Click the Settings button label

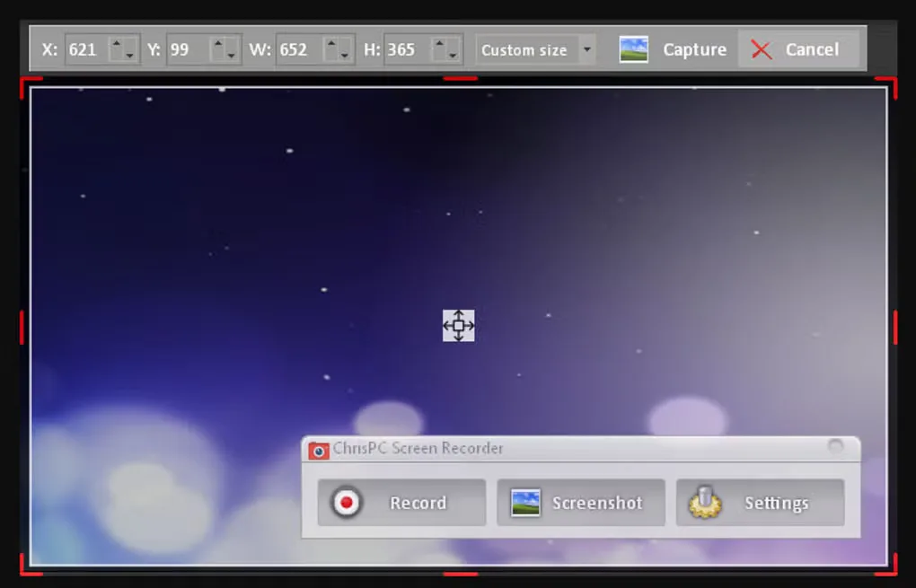(x=777, y=503)
